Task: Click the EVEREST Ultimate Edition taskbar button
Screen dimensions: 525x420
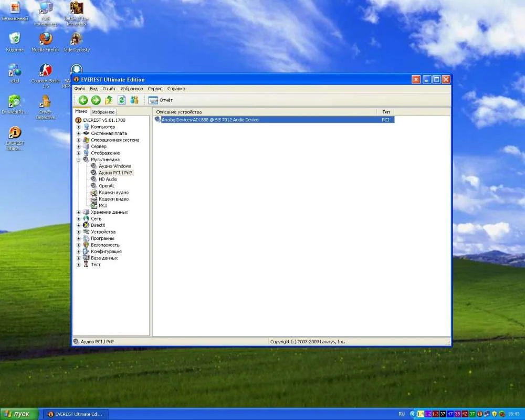Action: coord(75,414)
